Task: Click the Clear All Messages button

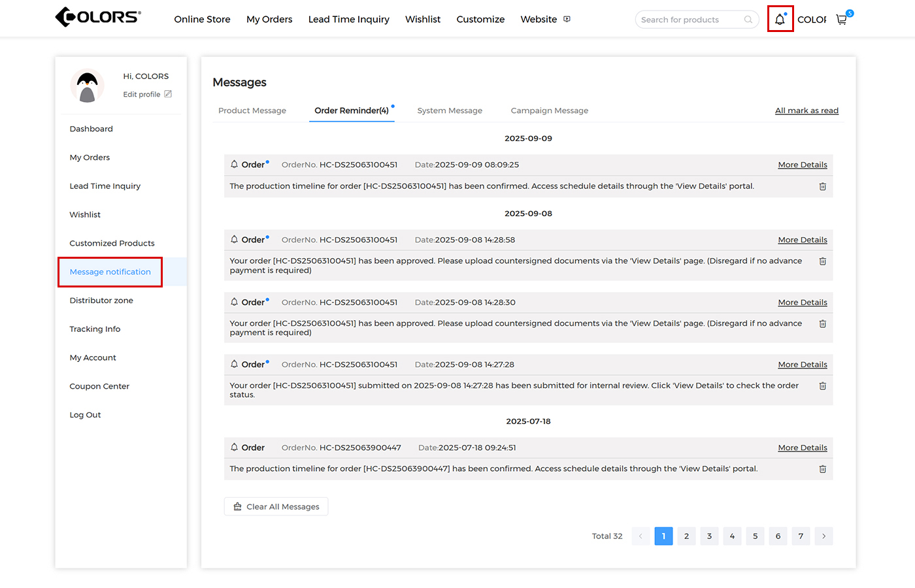Action: tap(276, 507)
